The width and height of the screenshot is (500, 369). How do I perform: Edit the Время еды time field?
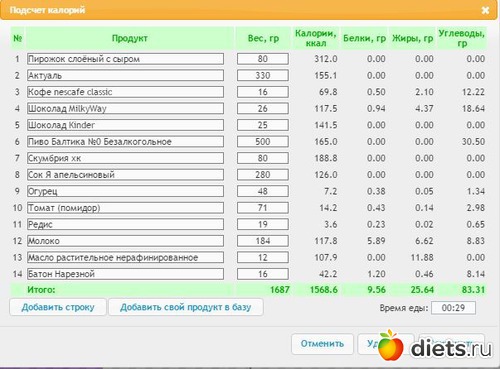[x=453, y=308]
